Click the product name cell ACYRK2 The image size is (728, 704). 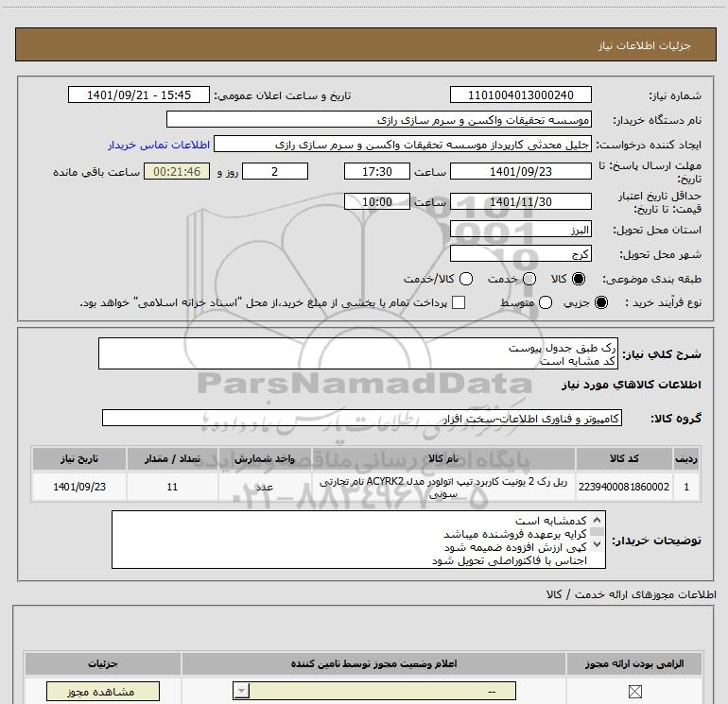(443, 487)
